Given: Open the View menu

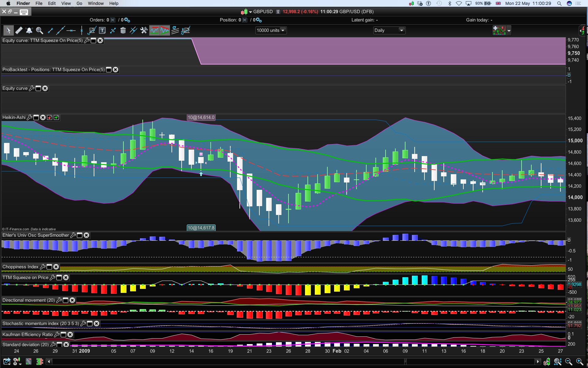Looking at the screenshot, I should 66,3.
